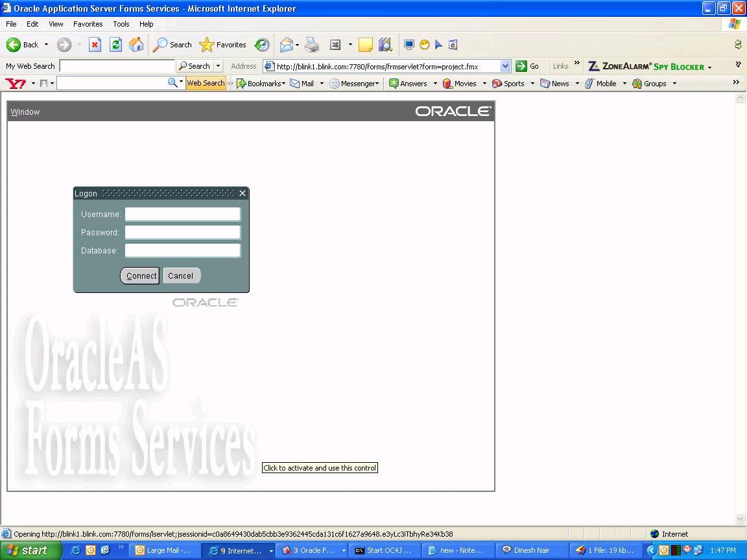Open the Tools menu
This screenshot has height=560, width=747.
(121, 24)
